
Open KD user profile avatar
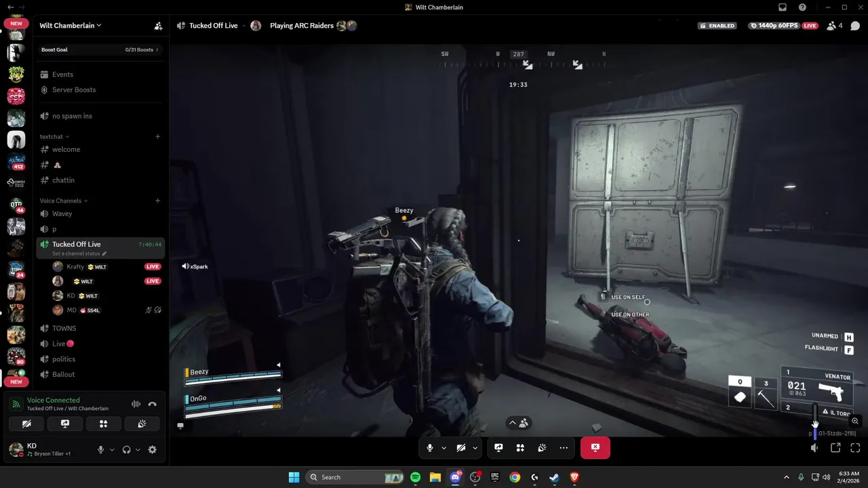click(15, 449)
